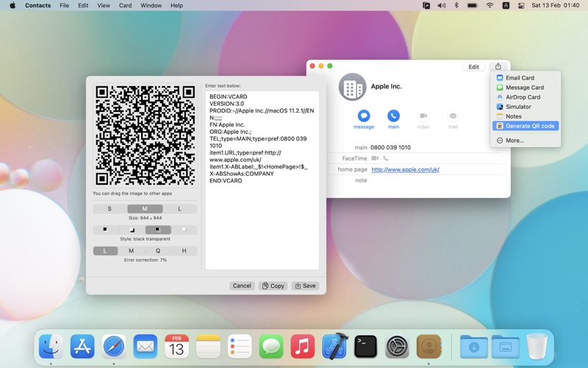The image size is (588, 368).
Task: Choose AirDrop Card from share menu
Action: 525,97
